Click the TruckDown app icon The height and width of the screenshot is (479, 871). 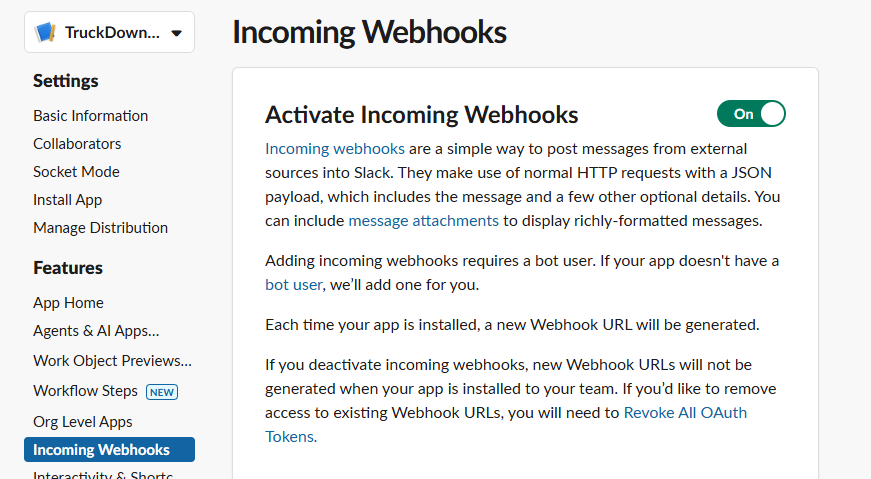(x=45, y=32)
